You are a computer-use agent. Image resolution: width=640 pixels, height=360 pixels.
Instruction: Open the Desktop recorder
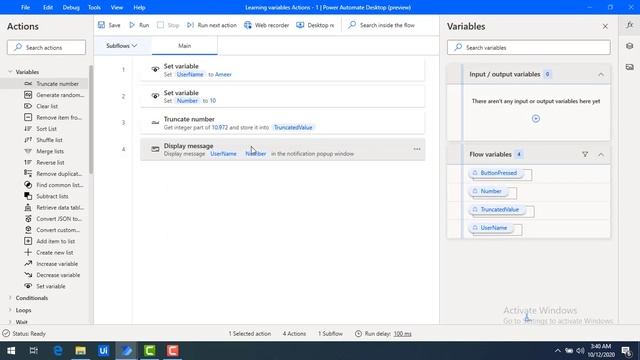click(x=315, y=25)
